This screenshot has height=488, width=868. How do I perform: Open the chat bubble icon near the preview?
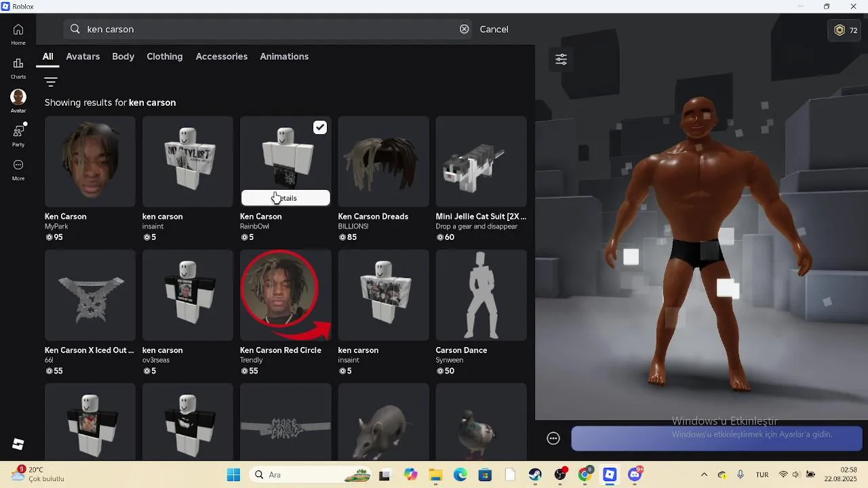pos(553,439)
